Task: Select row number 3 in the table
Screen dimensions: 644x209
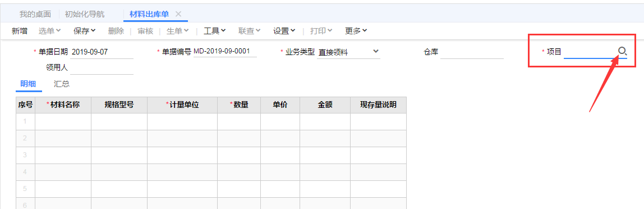Action: pyautogui.click(x=25, y=155)
